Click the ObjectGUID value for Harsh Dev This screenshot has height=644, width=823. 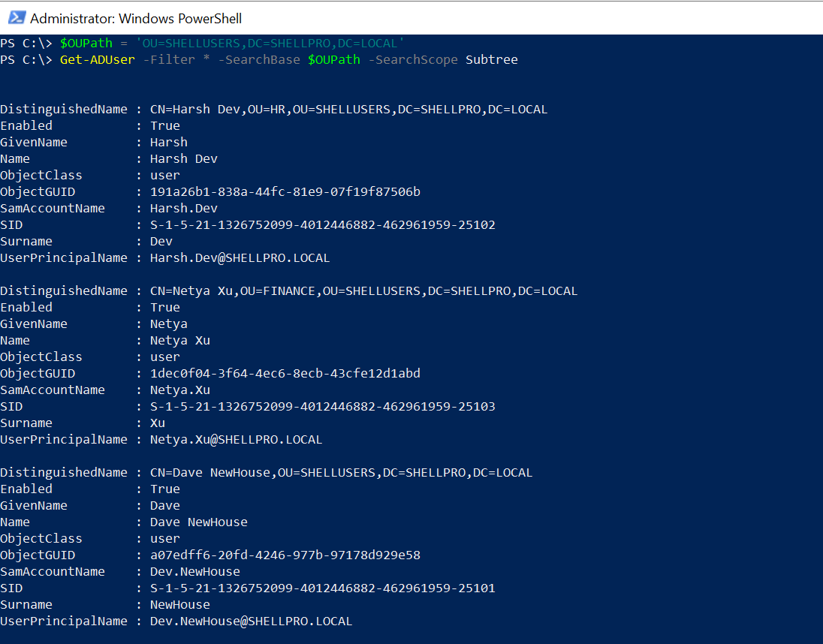pos(285,191)
